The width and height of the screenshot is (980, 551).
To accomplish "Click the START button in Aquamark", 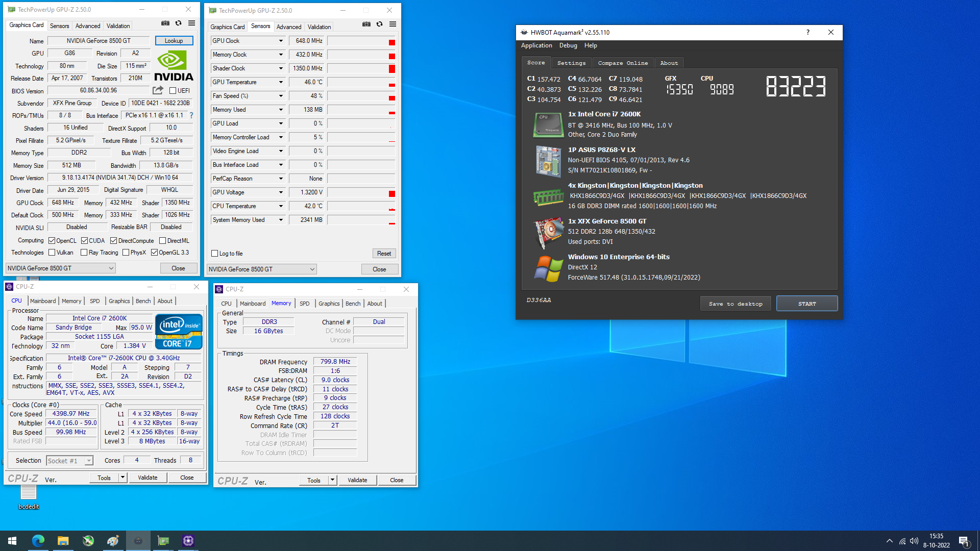I will tap(807, 304).
